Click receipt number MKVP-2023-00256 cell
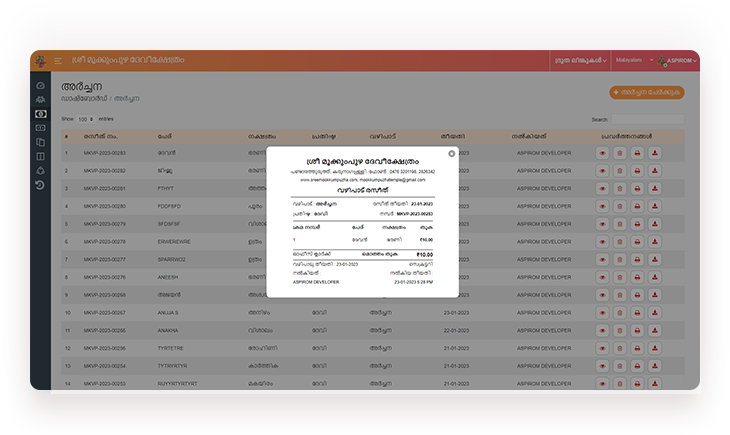Image resolution: width=730 pixels, height=435 pixels. (105, 348)
